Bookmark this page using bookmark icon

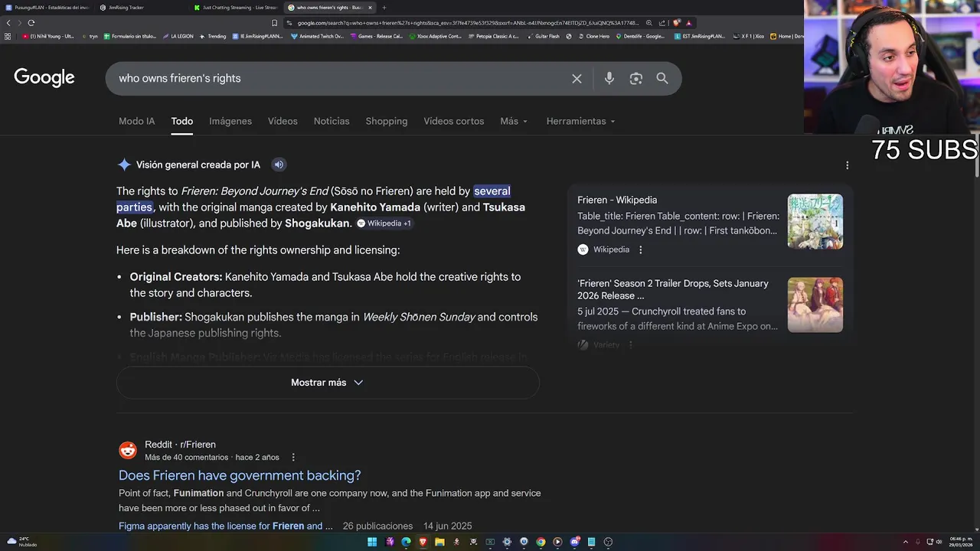click(x=274, y=23)
